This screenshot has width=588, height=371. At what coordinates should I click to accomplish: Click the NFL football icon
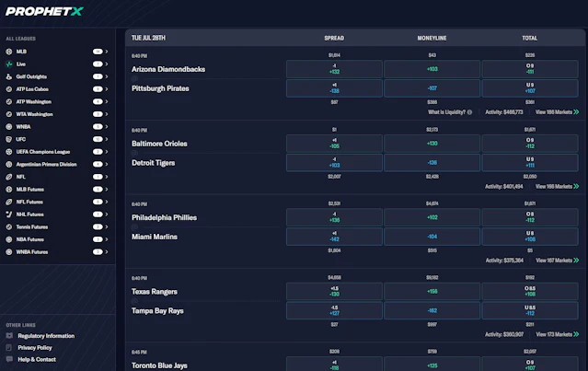(9, 177)
